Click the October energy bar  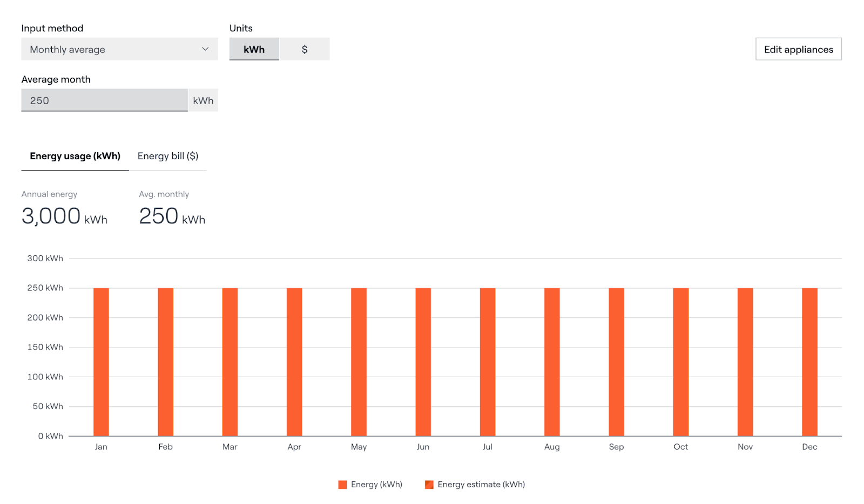681,362
